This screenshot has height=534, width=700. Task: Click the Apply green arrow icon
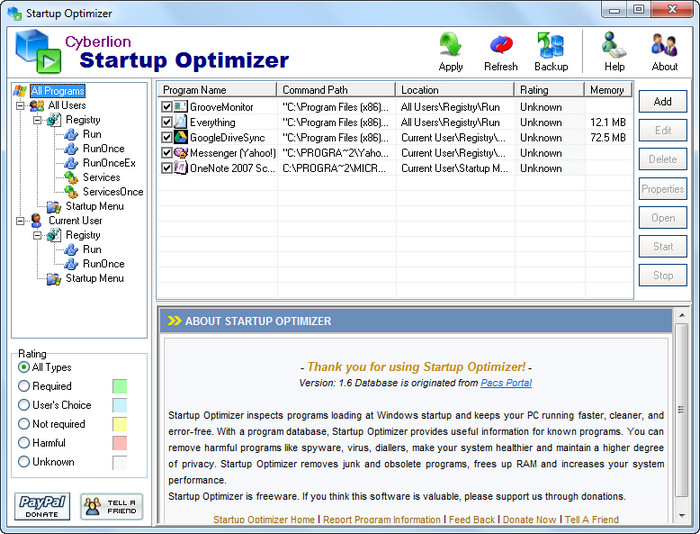(450, 45)
